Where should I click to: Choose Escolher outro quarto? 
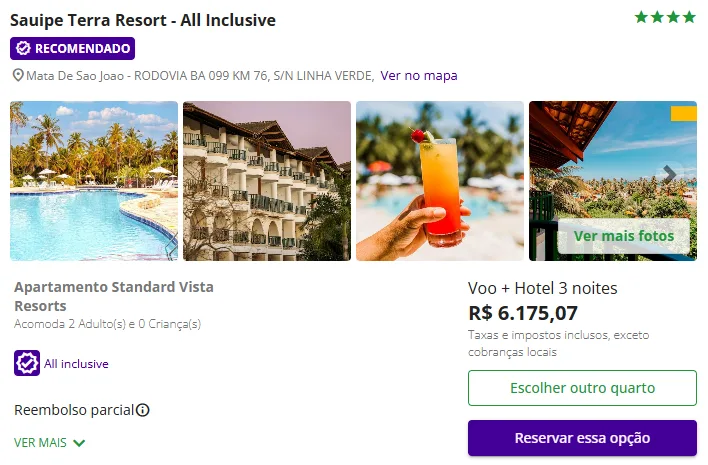[x=582, y=388]
